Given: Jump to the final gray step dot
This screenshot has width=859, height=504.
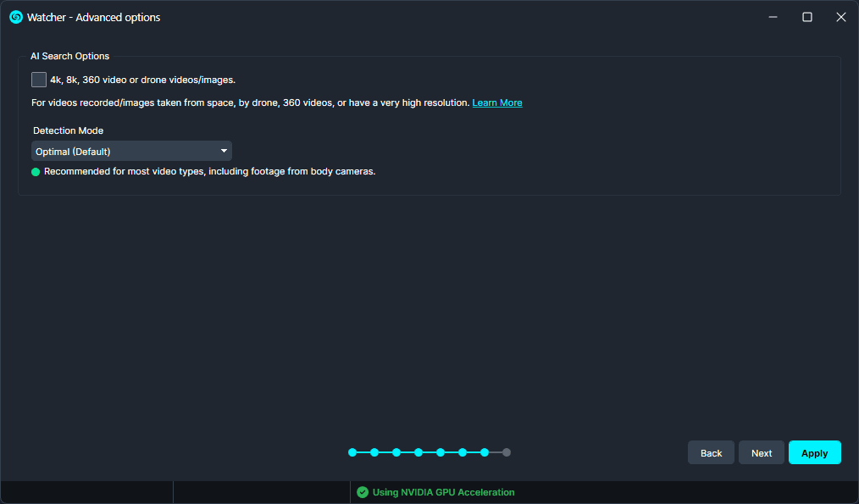Looking at the screenshot, I should point(507,452).
